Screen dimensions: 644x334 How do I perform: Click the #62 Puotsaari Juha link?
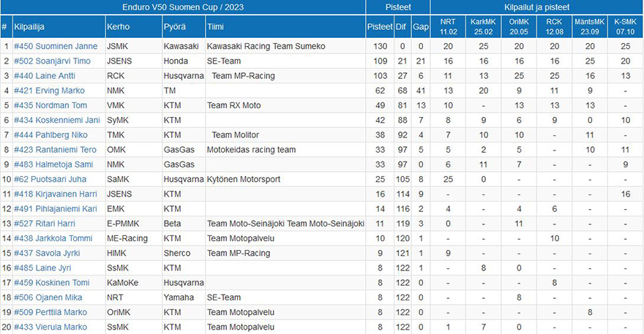point(50,179)
